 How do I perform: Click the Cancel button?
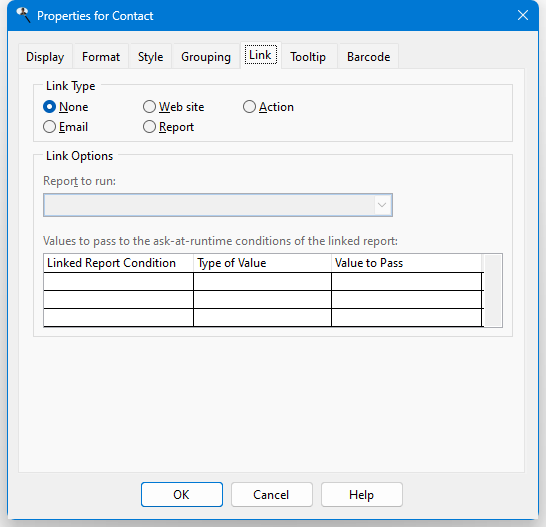pos(272,494)
